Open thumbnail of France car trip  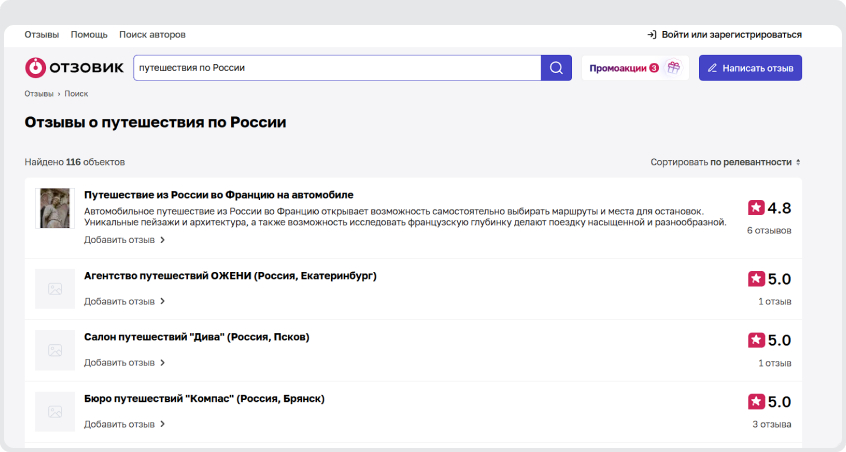(55, 208)
